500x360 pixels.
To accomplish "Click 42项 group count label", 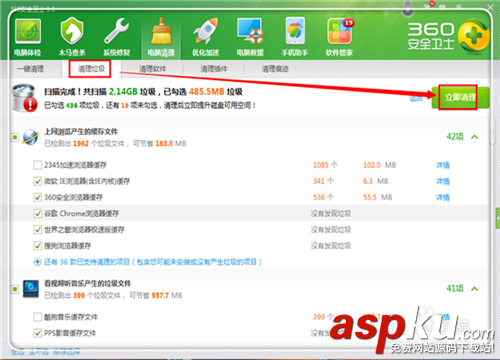I will [x=455, y=137].
